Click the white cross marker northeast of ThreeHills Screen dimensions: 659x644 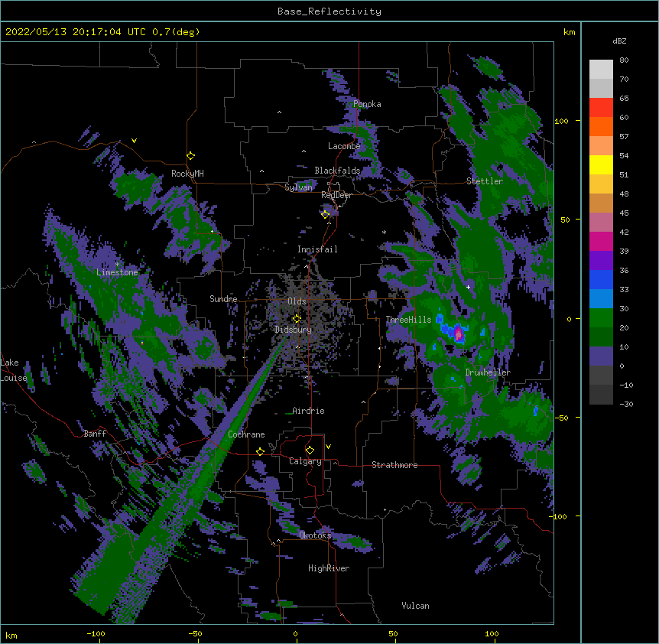click(x=468, y=287)
